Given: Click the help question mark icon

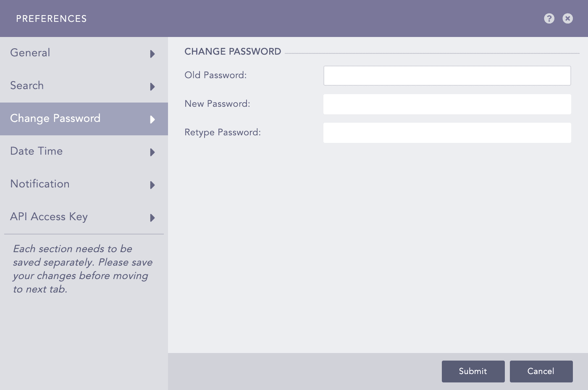Looking at the screenshot, I should coord(549,18).
